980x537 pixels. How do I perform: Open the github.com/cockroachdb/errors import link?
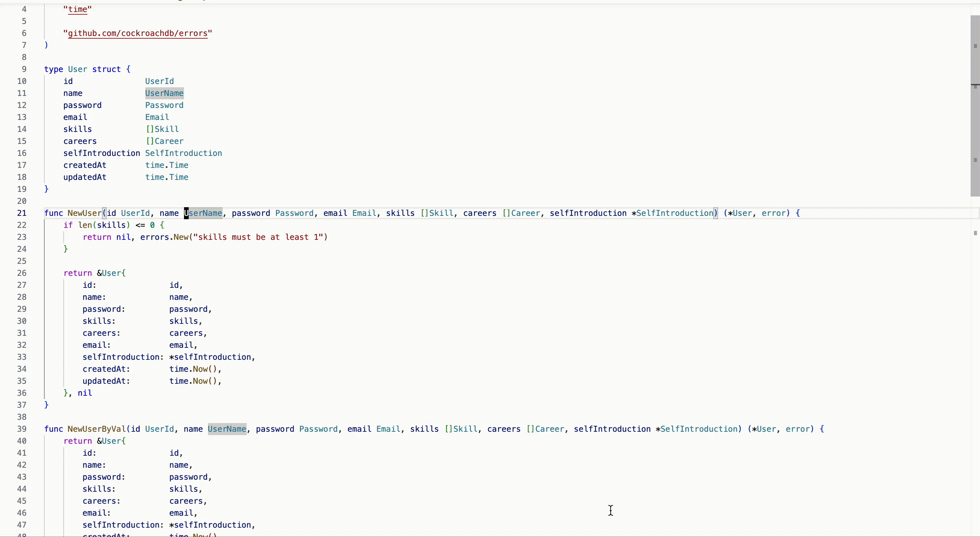[x=137, y=33]
